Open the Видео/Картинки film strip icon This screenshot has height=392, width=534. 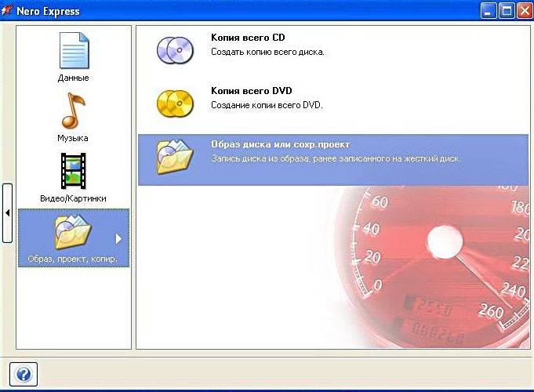pos(73,172)
